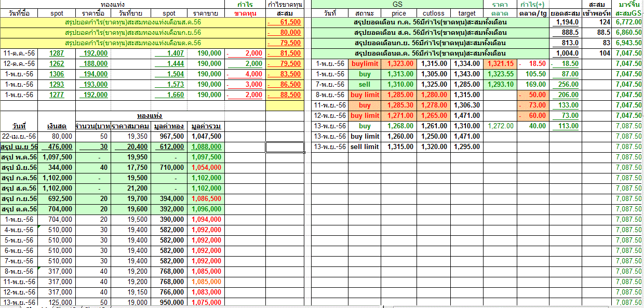644x308 pixels.
Task: Select the 8-พ.ย.-56 date in gold table
Action: coord(19,271)
